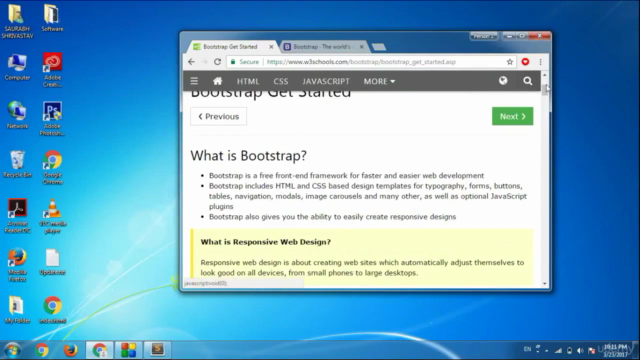Click the page scrollbar up arrow

pyautogui.click(x=545, y=76)
